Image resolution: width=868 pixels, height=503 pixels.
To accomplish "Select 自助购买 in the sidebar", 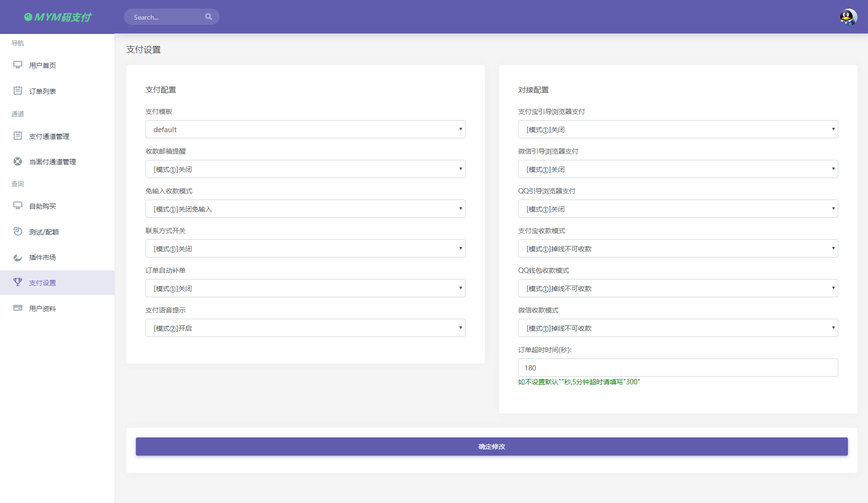I will pyautogui.click(x=42, y=206).
